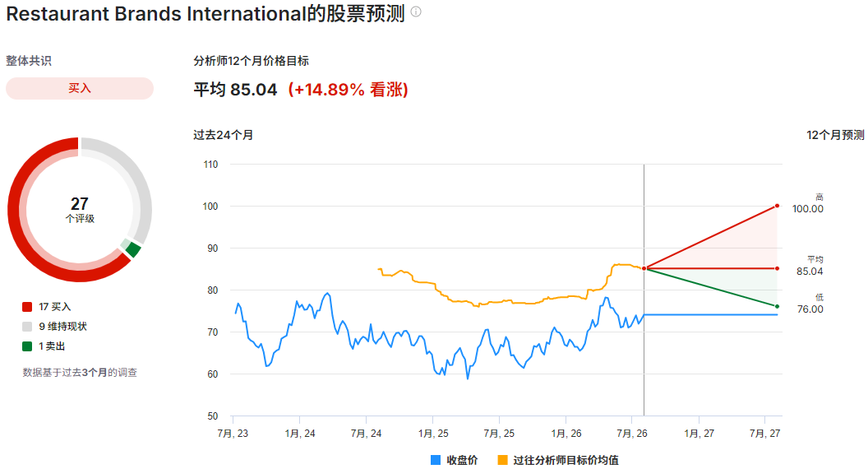The image size is (868, 469).
Task: Click the low forecast endpoint at 76.00
Action: point(778,306)
